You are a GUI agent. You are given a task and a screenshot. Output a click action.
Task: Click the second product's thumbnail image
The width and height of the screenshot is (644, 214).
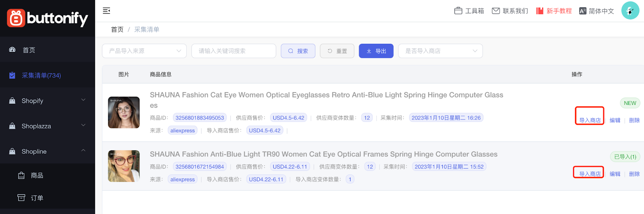[124, 166]
